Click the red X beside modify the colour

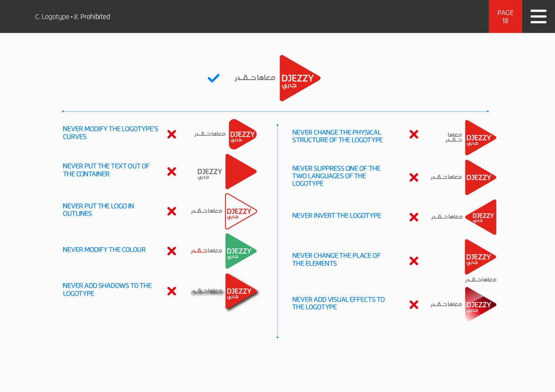pyautogui.click(x=172, y=251)
